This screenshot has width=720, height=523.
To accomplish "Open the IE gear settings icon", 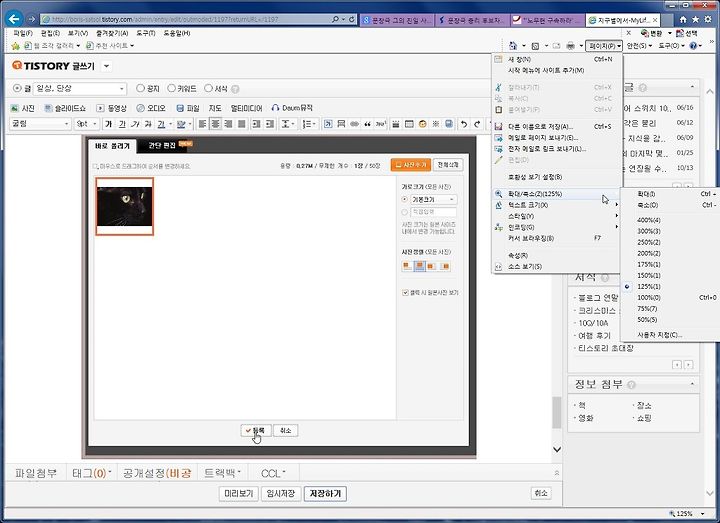I will (708, 20).
